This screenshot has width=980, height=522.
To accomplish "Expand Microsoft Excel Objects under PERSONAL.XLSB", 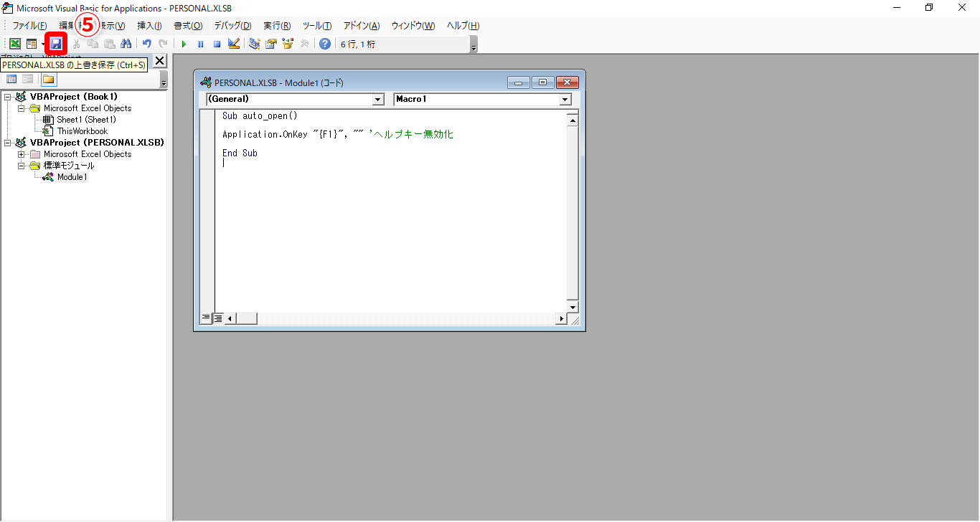I will tap(22, 154).
